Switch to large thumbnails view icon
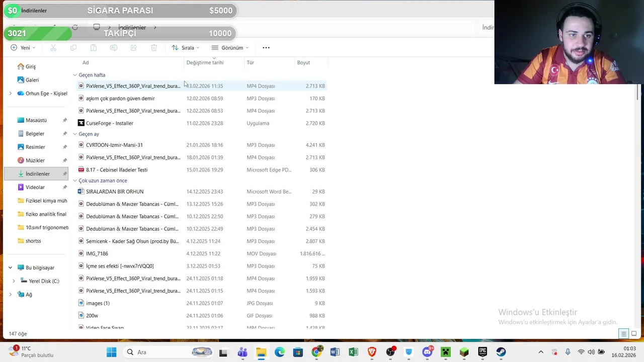Image resolution: width=644 pixels, height=362 pixels. (634, 334)
